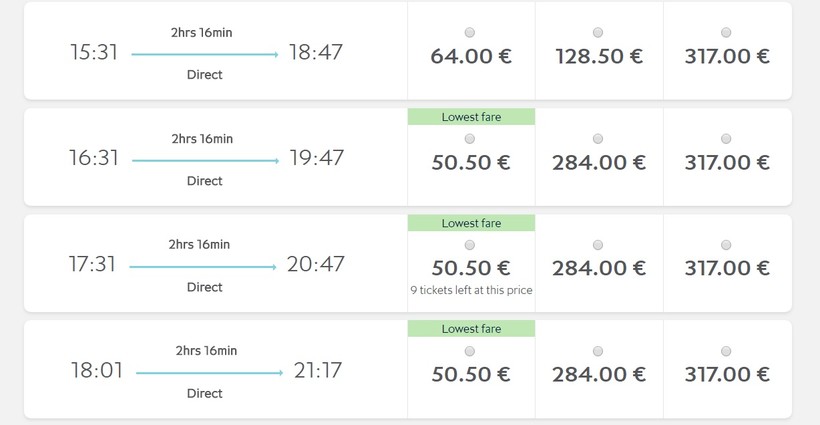Click the journey arrow on the 16:31 train
820x425 pixels.
[205, 160]
